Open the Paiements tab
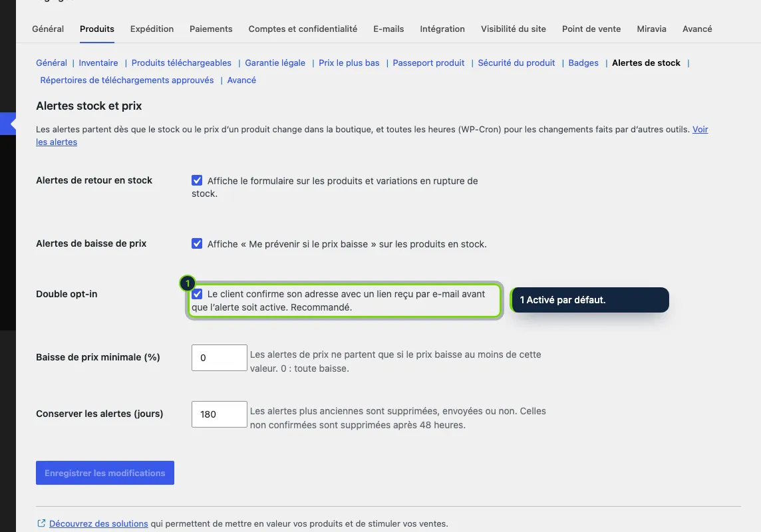The width and height of the screenshot is (761, 532). point(211,29)
